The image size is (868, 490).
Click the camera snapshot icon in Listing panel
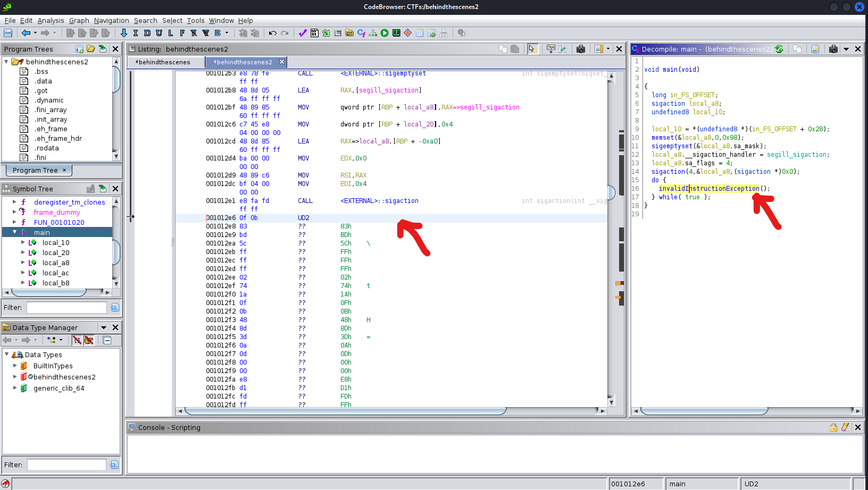[581, 49]
